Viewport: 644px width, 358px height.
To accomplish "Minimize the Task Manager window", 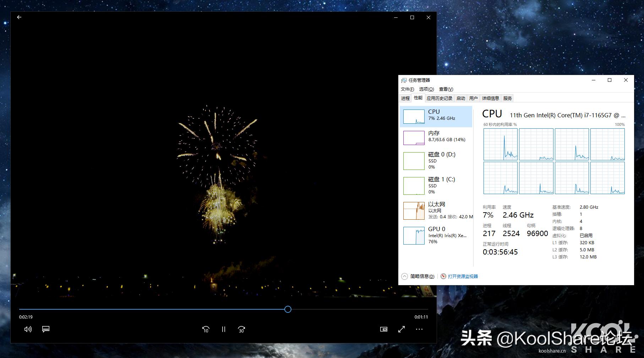I will coord(593,80).
